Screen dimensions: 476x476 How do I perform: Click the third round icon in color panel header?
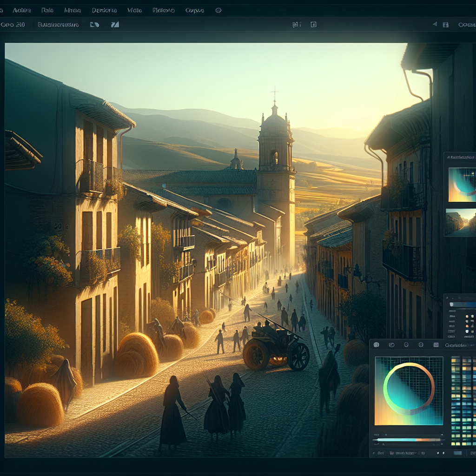(406, 345)
